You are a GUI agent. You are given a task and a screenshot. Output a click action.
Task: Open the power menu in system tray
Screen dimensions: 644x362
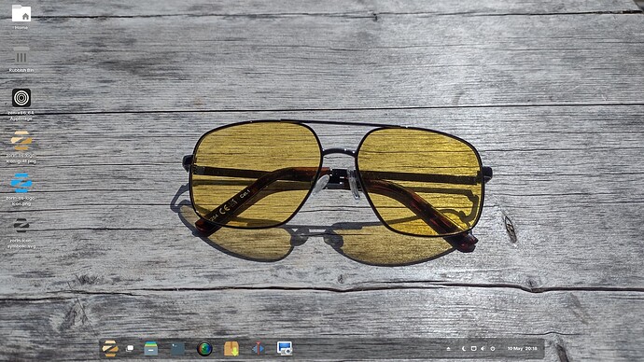pos(493,348)
